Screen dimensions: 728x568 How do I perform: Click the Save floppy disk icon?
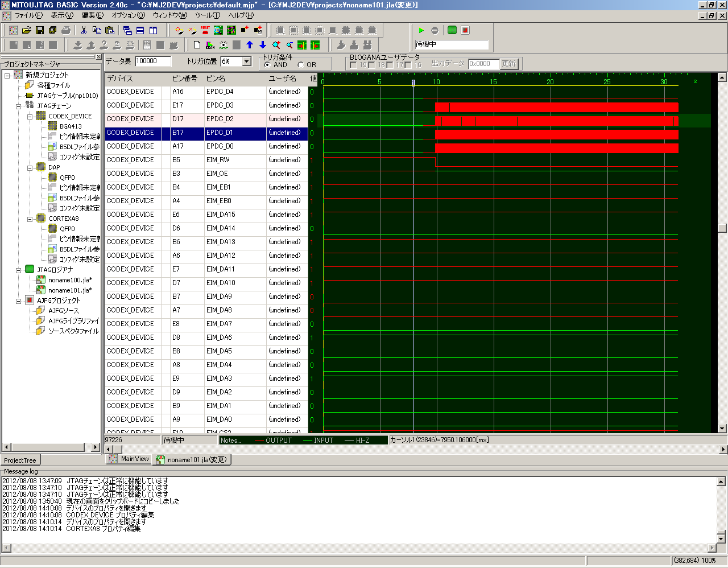pos(40,30)
